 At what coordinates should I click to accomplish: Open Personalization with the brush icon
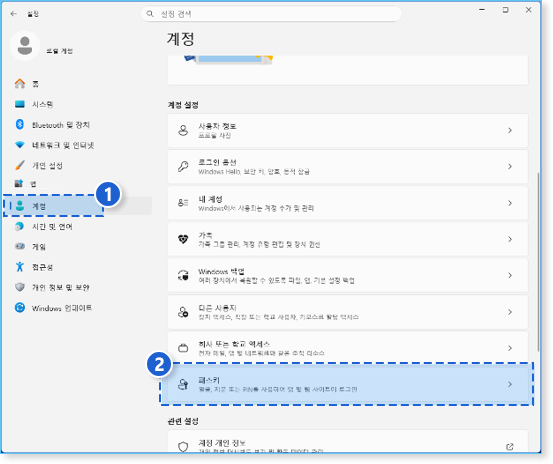(20, 165)
